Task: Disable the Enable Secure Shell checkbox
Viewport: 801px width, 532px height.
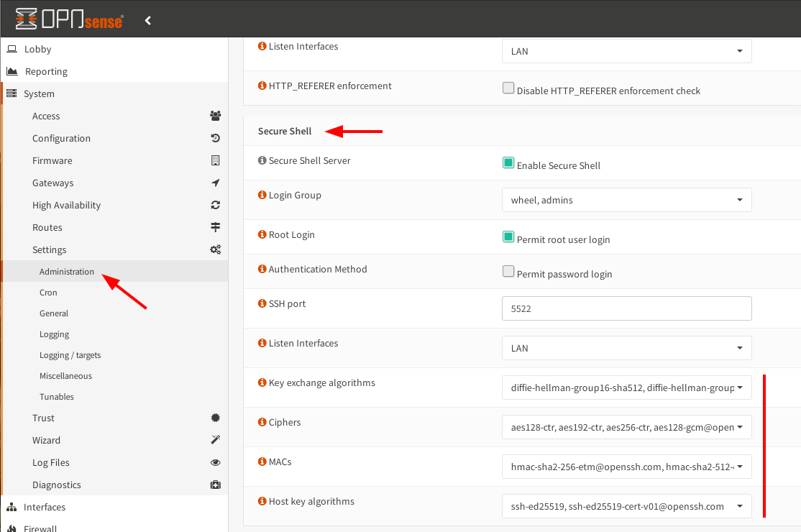Action: 508,162
